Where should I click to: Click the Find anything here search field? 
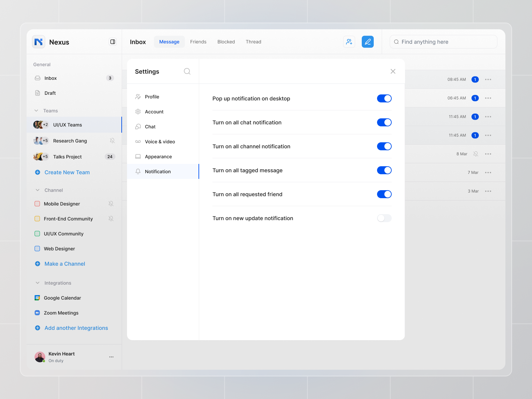(x=443, y=42)
